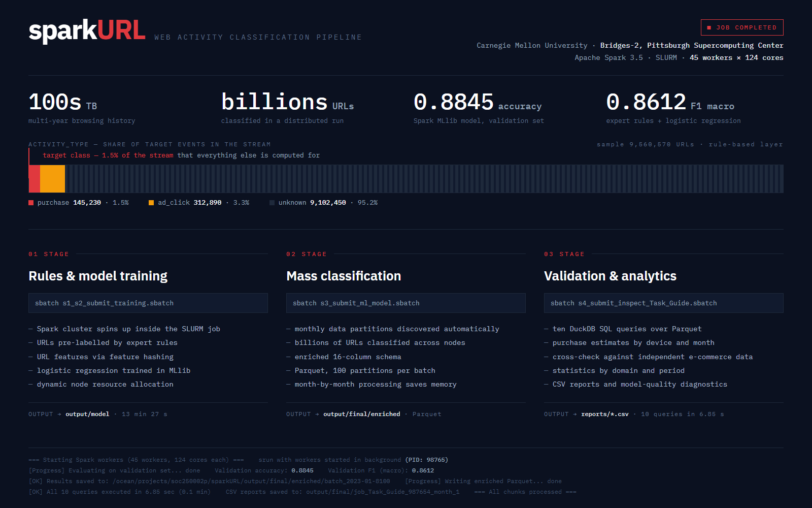
Task: Click the billions URLs metric
Action: [x=287, y=102]
